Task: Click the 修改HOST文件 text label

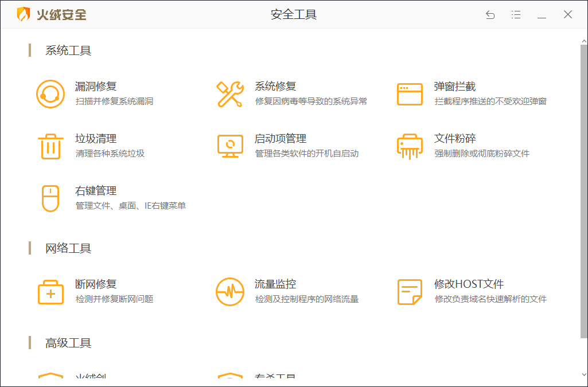Action: [468, 283]
